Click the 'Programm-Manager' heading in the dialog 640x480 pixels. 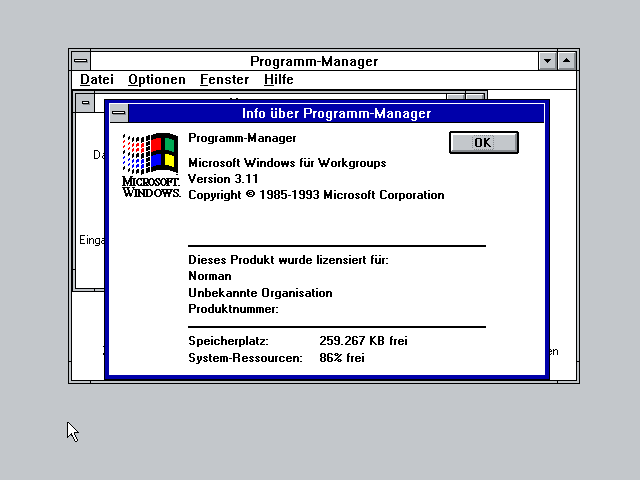(242, 138)
